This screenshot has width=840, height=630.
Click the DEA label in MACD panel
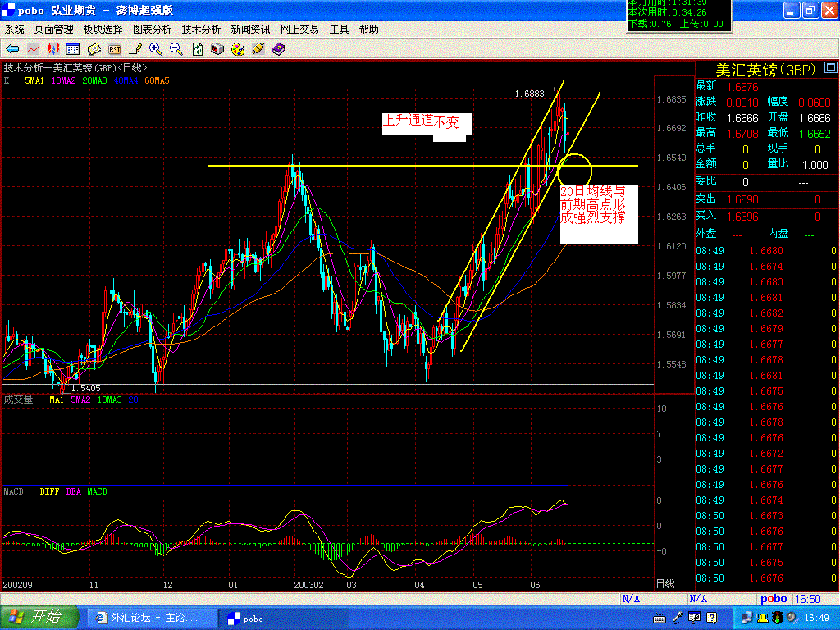(73, 492)
